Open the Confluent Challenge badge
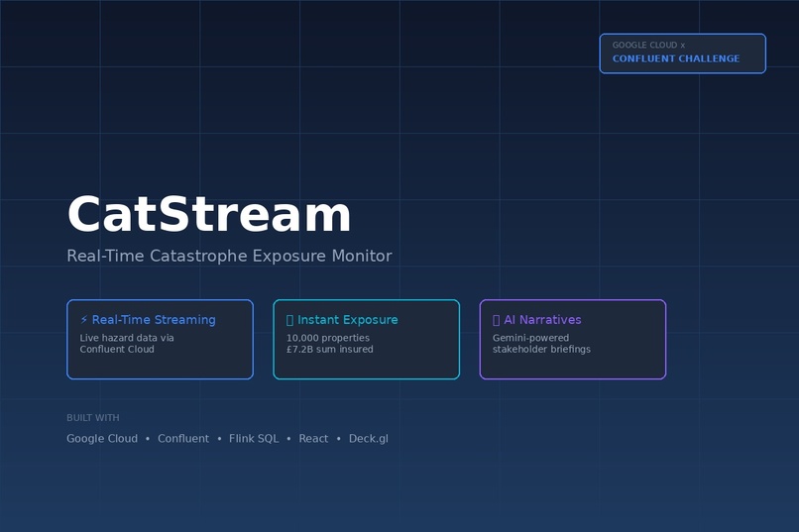 click(682, 53)
